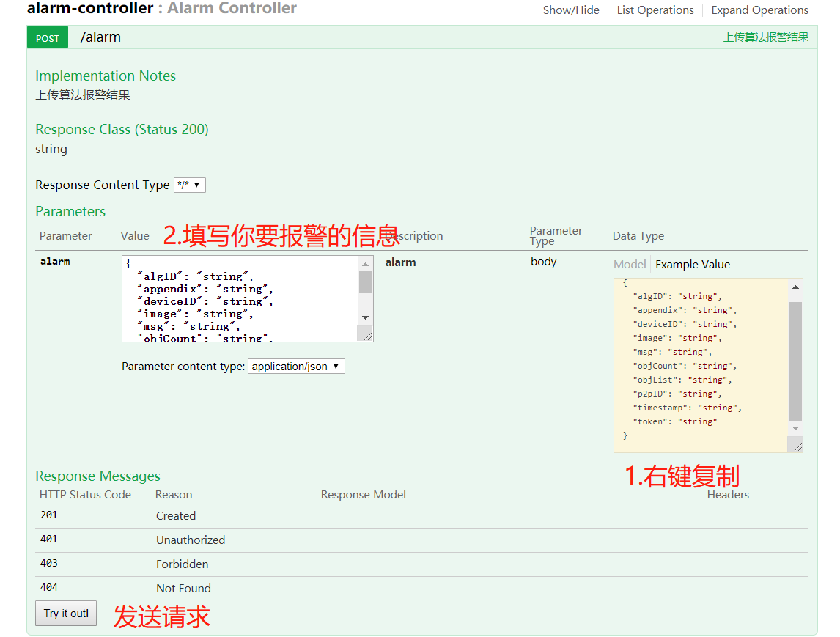This screenshot has height=637, width=840.
Task: Click the Parameters heading
Action: point(70,211)
